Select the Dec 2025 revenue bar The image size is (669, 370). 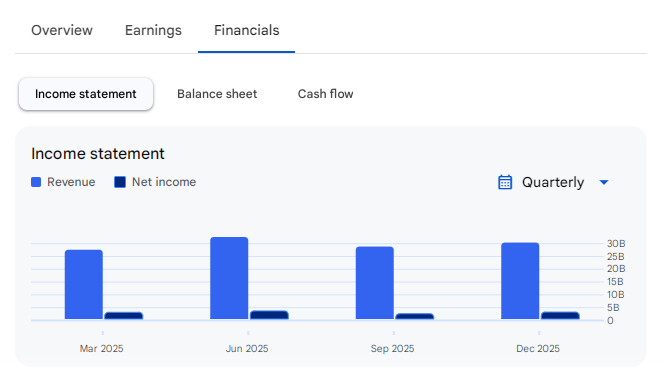coord(520,281)
